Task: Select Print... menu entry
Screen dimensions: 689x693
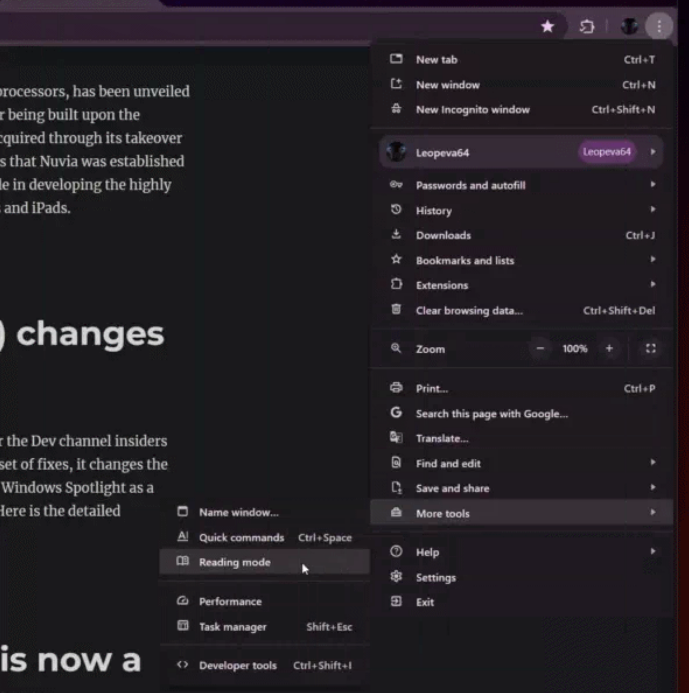Action: (x=522, y=388)
